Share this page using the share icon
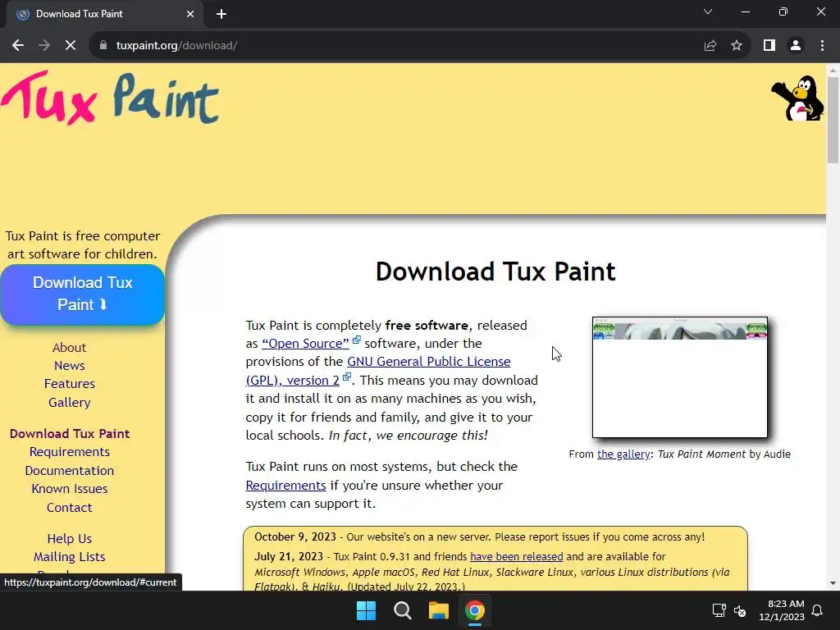The width and height of the screenshot is (840, 630). click(710, 46)
